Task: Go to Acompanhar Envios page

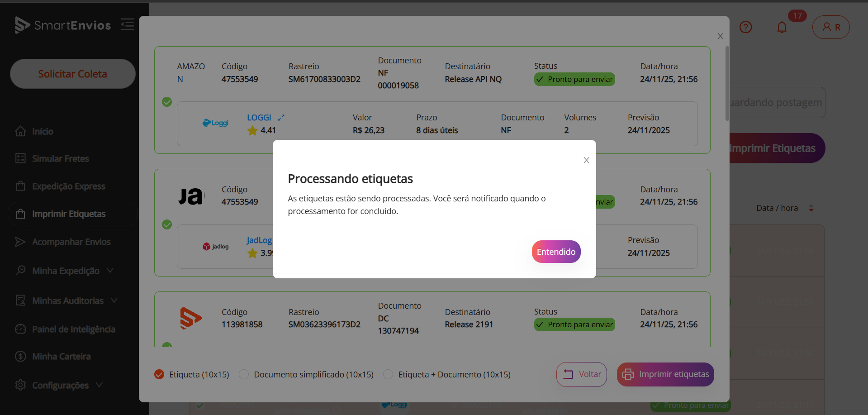Action: [71, 242]
